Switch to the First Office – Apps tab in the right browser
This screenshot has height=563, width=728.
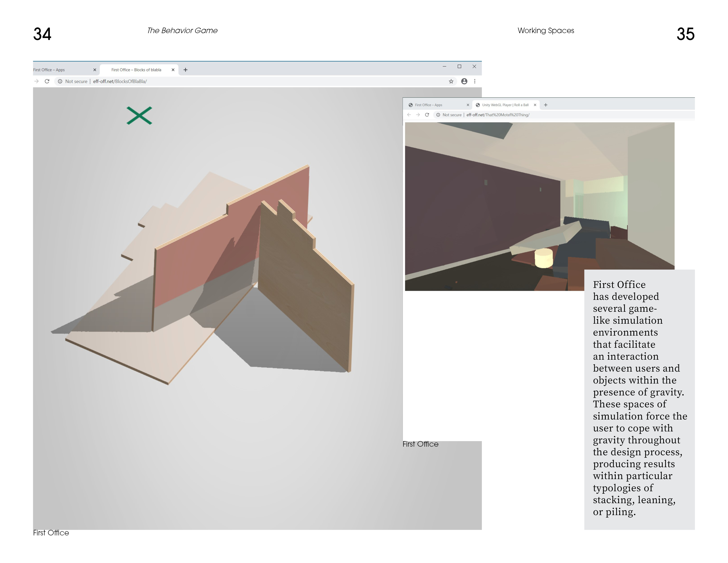point(428,105)
